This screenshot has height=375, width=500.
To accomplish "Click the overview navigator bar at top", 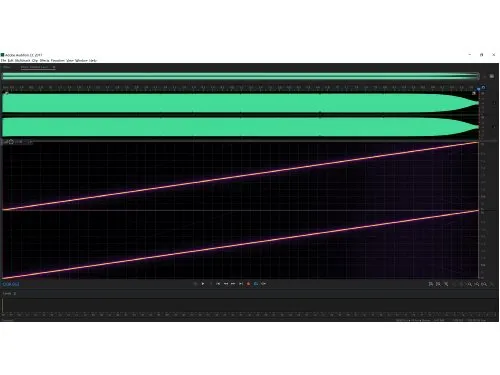I will [241, 76].
